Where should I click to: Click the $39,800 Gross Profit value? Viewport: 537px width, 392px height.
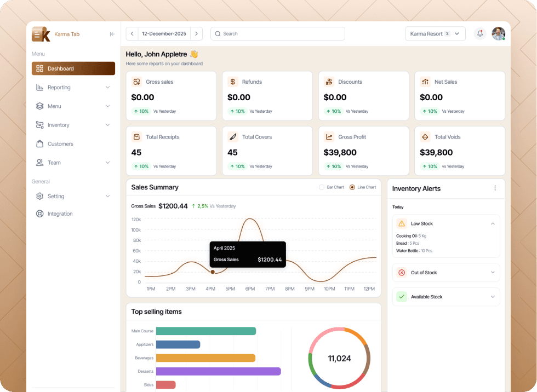pos(340,152)
